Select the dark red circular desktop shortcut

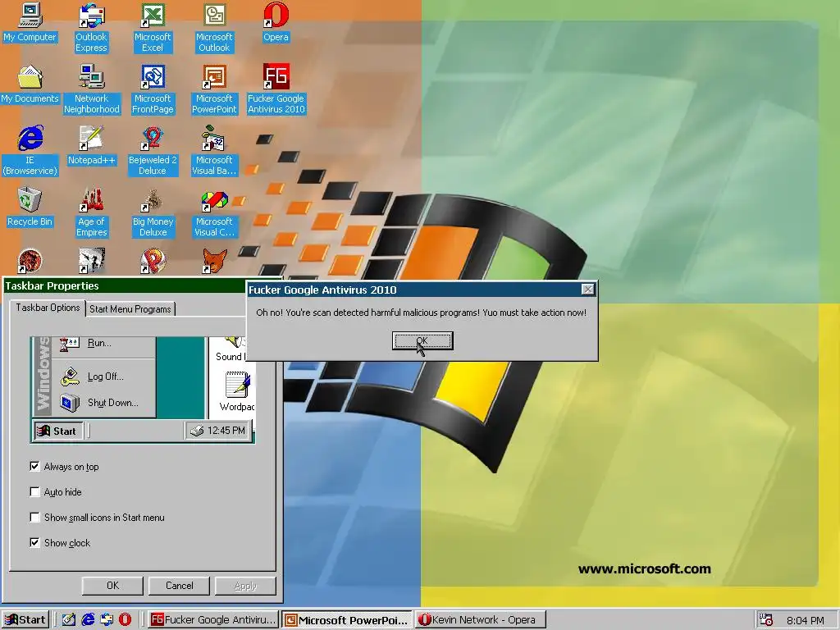30,262
